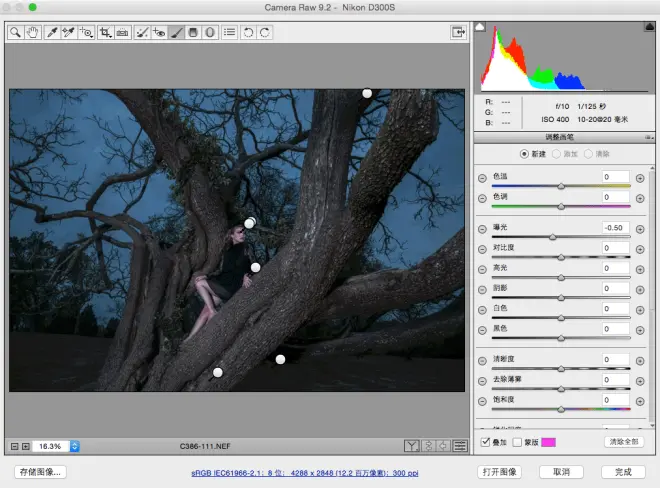
Task: Decrease 曝光 with its minus button
Action: 482,229
